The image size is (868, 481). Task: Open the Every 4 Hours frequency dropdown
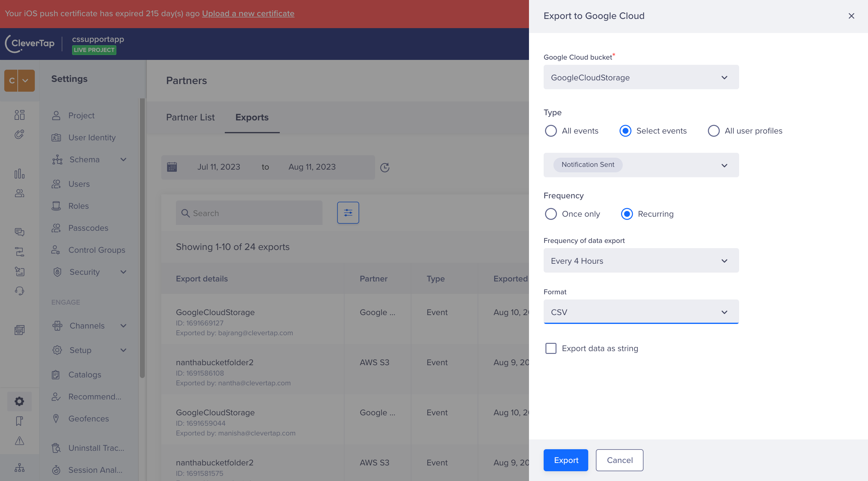click(x=640, y=261)
